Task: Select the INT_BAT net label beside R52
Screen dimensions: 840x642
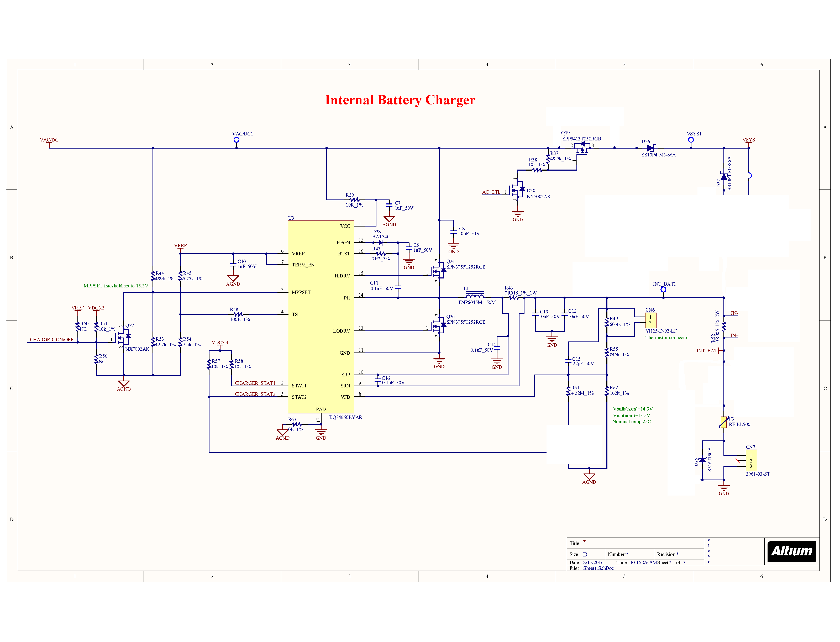Action: tap(707, 350)
